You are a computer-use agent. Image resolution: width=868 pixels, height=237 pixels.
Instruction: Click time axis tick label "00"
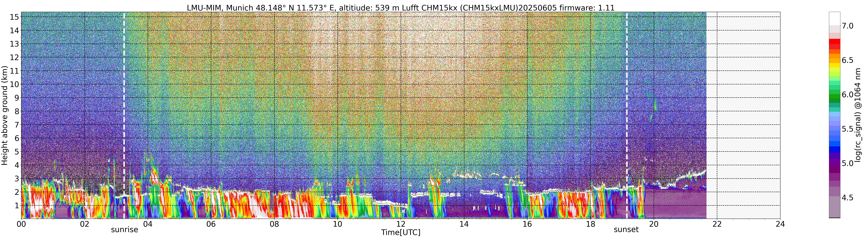point(21,224)
